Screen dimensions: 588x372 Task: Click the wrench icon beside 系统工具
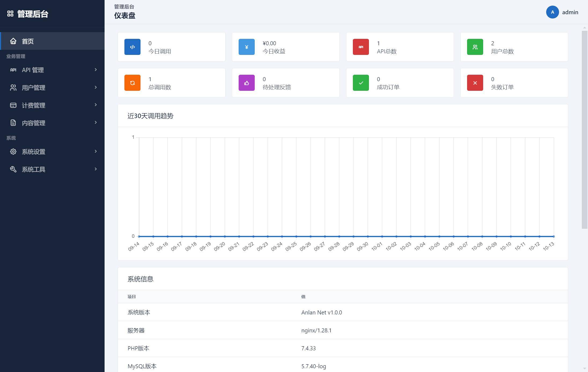(13, 169)
